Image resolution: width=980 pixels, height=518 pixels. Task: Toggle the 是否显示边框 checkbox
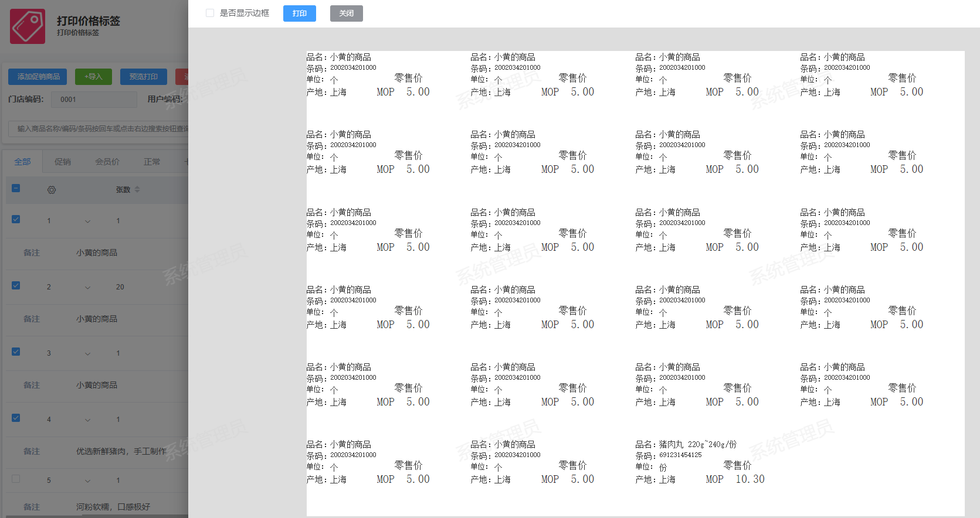[x=210, y=13]
